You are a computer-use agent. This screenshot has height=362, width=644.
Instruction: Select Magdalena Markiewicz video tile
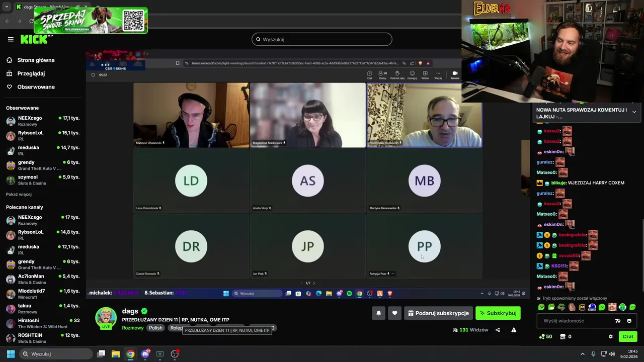click(308, 115)
